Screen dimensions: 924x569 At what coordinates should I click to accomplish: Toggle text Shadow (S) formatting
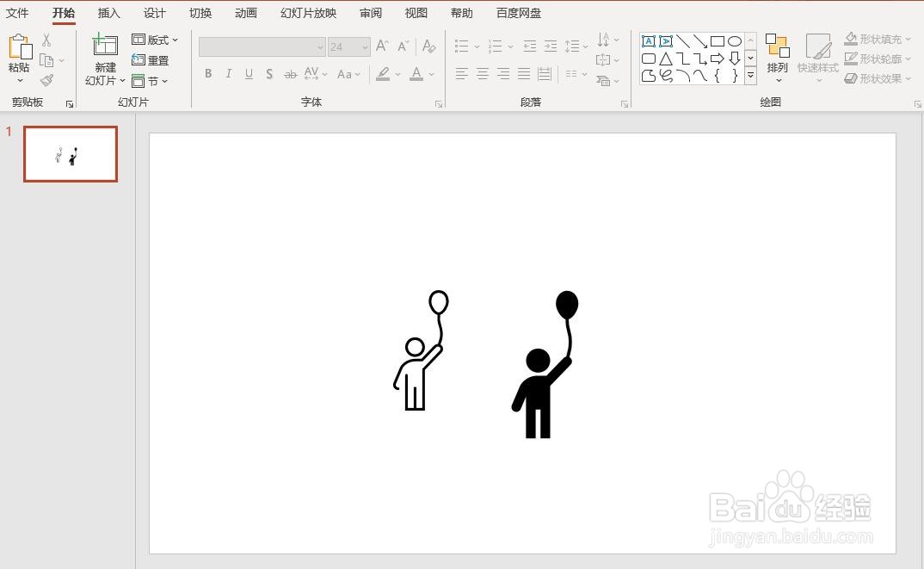tap(269, 74)
